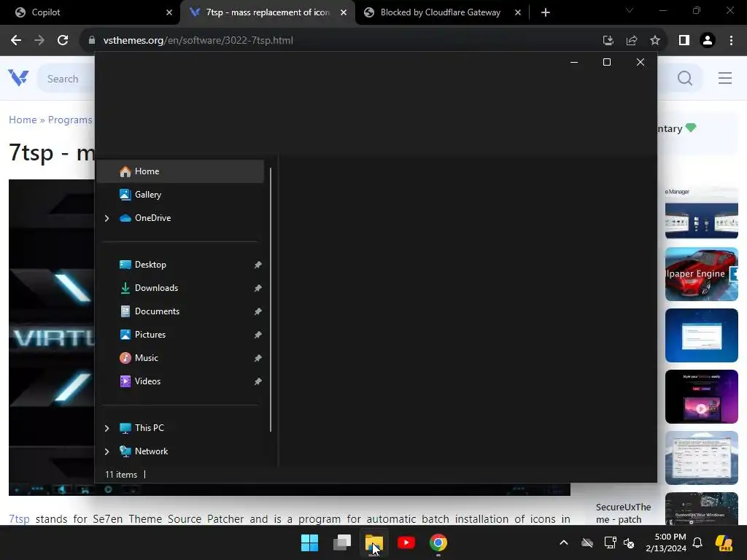The width and height of the screenshot is (747, 560).
Task: Switch to Blocked by Cloudflare Gateway tab
Action: pos(441,12)
